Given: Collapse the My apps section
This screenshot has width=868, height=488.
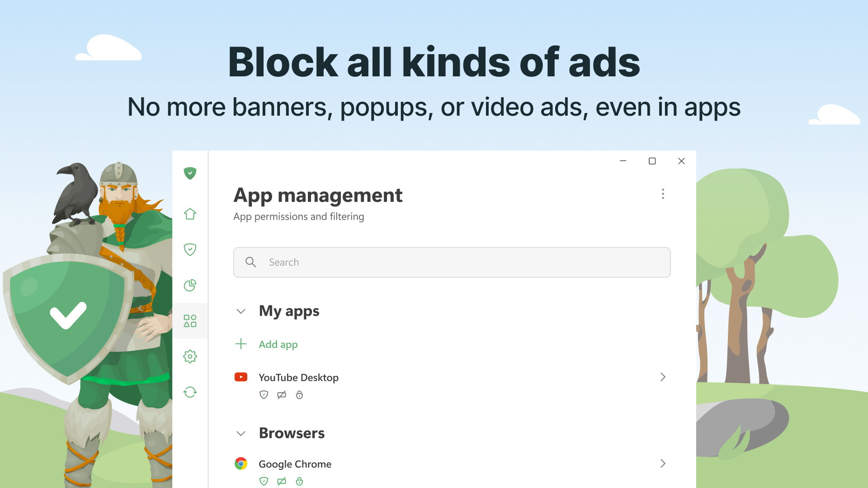Looking at the screenshot, I should pyautogui.click(x=241, y=311).
